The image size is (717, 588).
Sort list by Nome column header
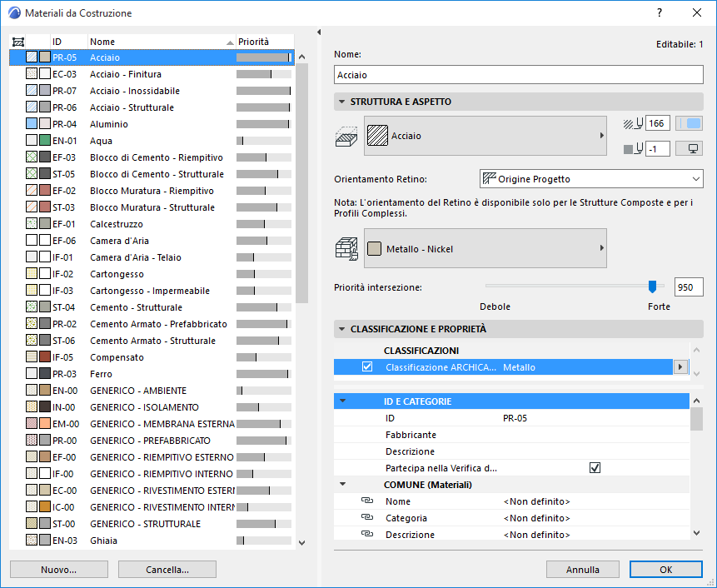[162, 42]
